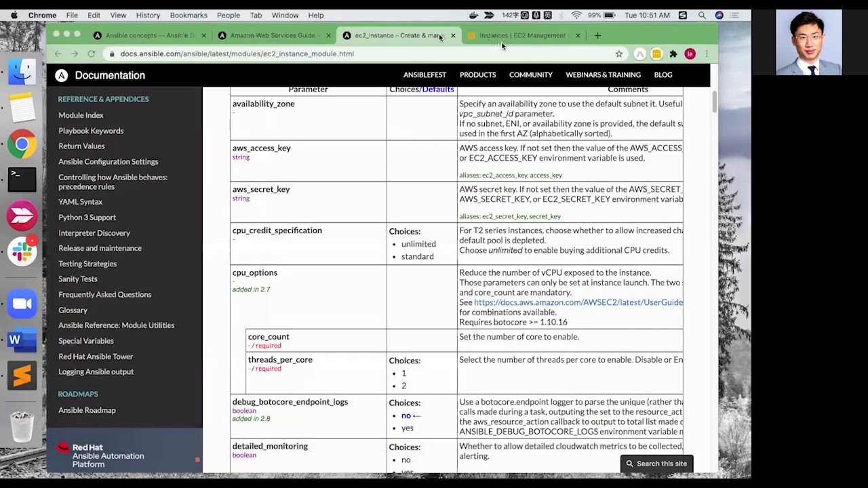Close the Ansible concepts tab
The width and height of the screenshot is (868, 488).
[204, 35]
